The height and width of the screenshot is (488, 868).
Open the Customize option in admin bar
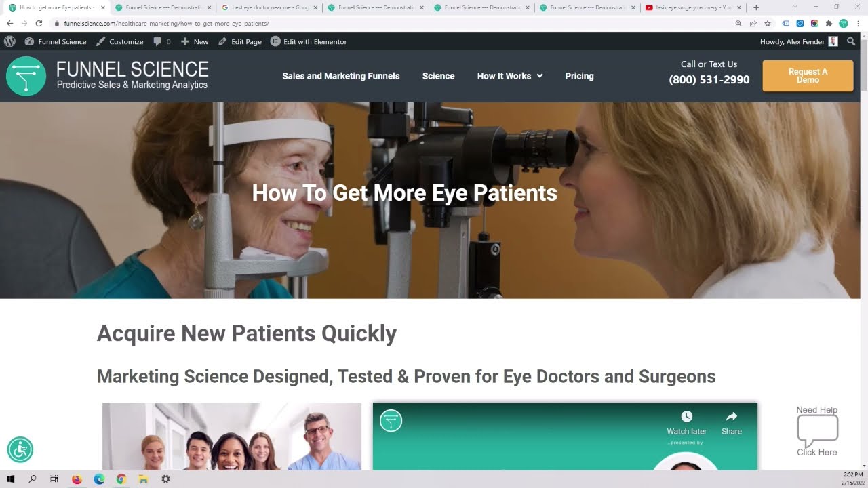(119, 41)
